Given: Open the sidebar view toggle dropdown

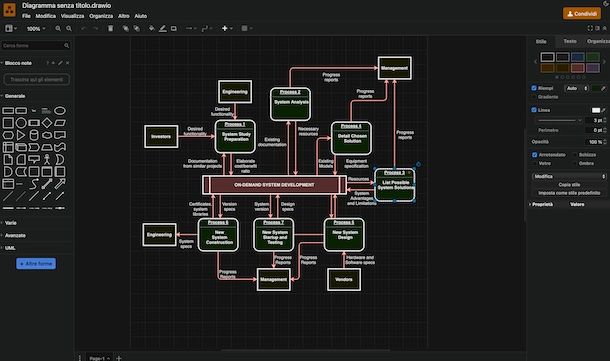Looking at the screenshot, I should 11,28.
